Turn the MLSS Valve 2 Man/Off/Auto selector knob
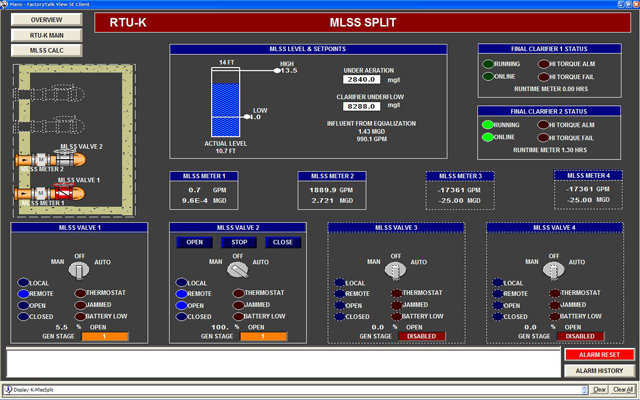Screen dimensions: 640x400 tap(237, 267)
